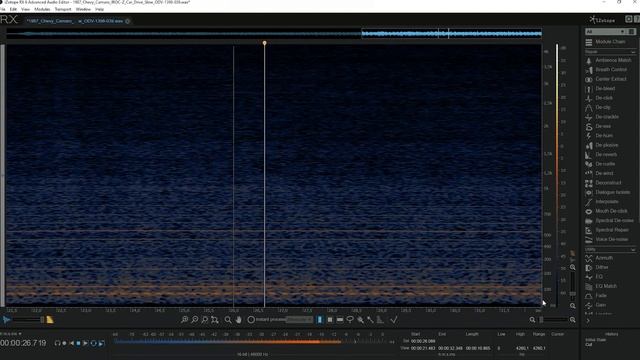
Task: Select the frequency selection tool
Action: coord(340,320)
